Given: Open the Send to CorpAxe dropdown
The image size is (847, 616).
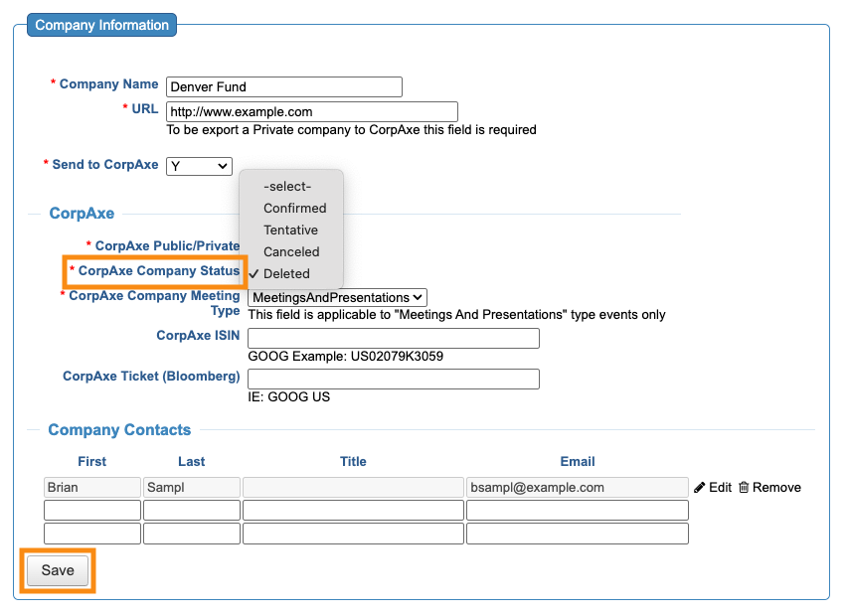Looking at the screenshot, I should pyautogui.click(x=199, y=166).
